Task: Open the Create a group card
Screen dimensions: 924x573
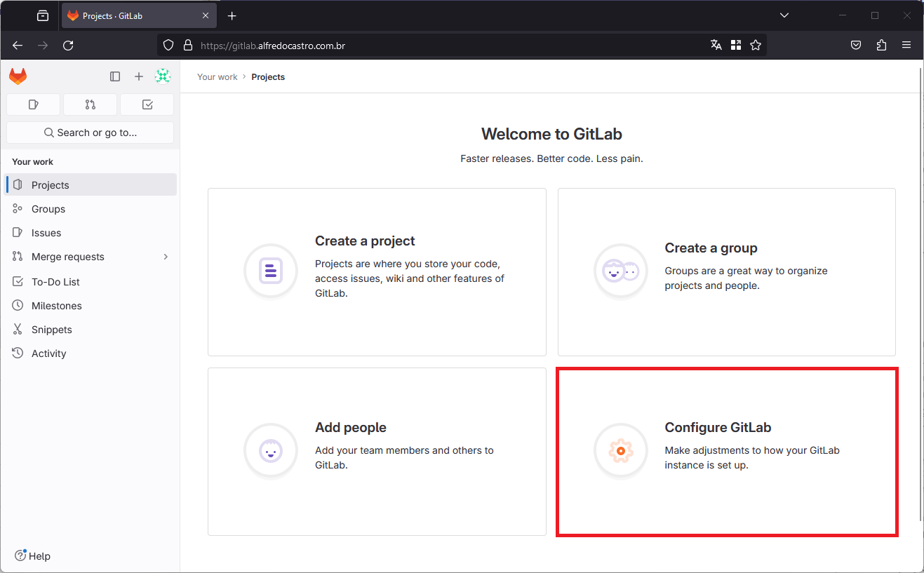Action: click(727, 272)
